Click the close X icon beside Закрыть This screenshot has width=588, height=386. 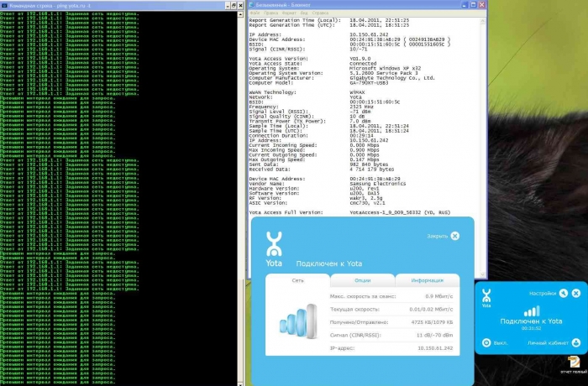coord(454,236)
